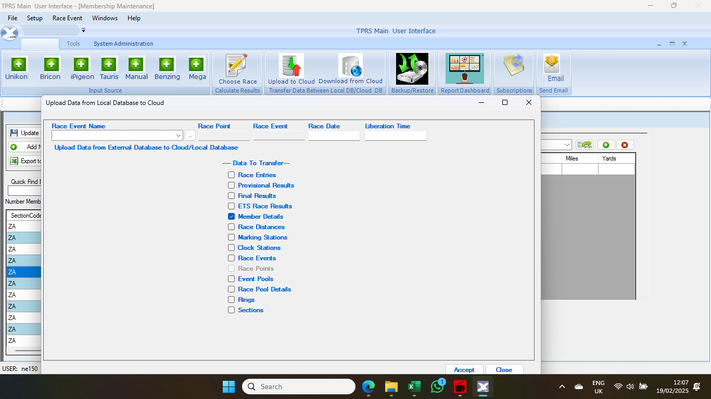Launch the Backup/Restore tool icon

pyautogui.click(x=412, y=69)
